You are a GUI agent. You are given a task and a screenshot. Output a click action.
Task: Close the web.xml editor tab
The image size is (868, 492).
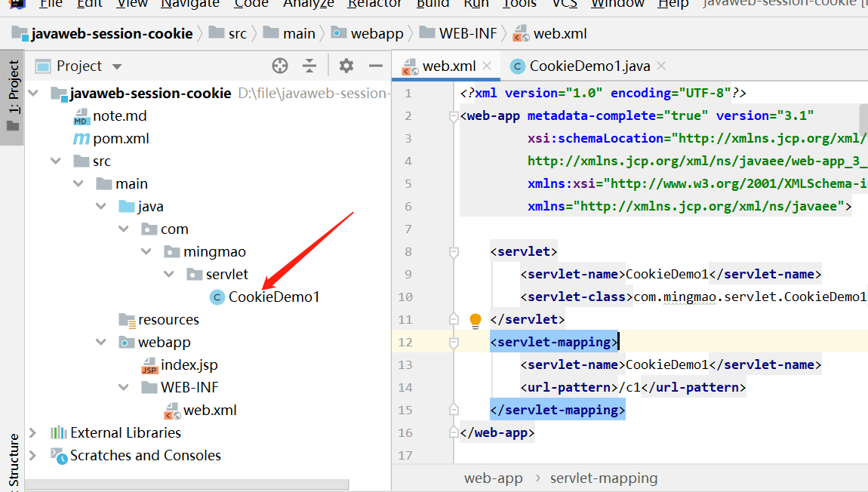coord(487,66)
